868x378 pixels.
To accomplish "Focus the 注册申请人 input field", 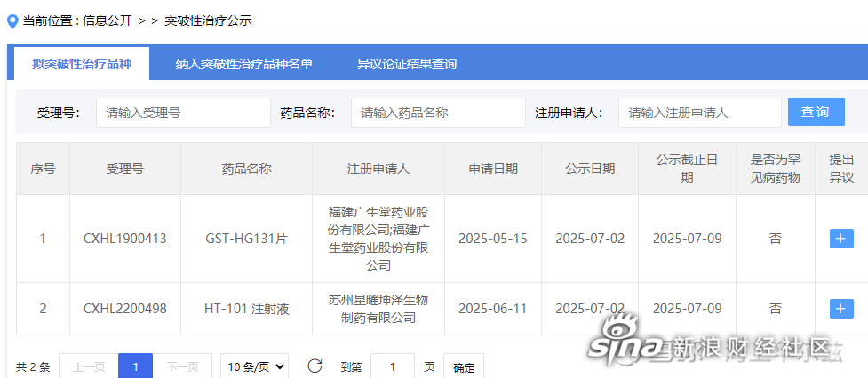I will pos(700,113).
